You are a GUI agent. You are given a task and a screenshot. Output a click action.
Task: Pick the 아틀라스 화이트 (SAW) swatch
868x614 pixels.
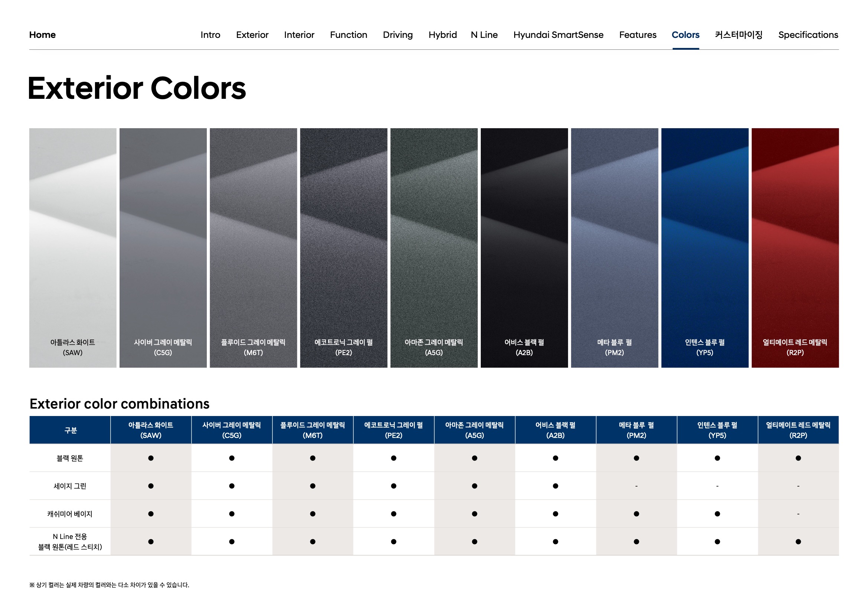coord(73,248)
